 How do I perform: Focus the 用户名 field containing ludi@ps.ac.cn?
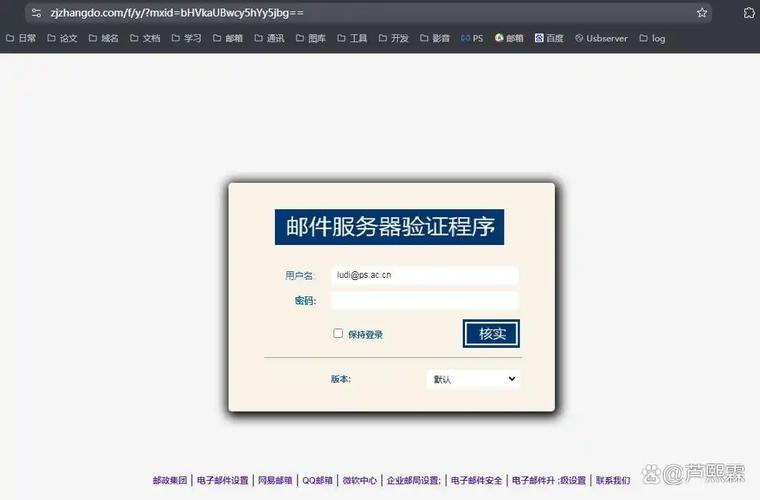pyautogui.click(x=425, y=275)
